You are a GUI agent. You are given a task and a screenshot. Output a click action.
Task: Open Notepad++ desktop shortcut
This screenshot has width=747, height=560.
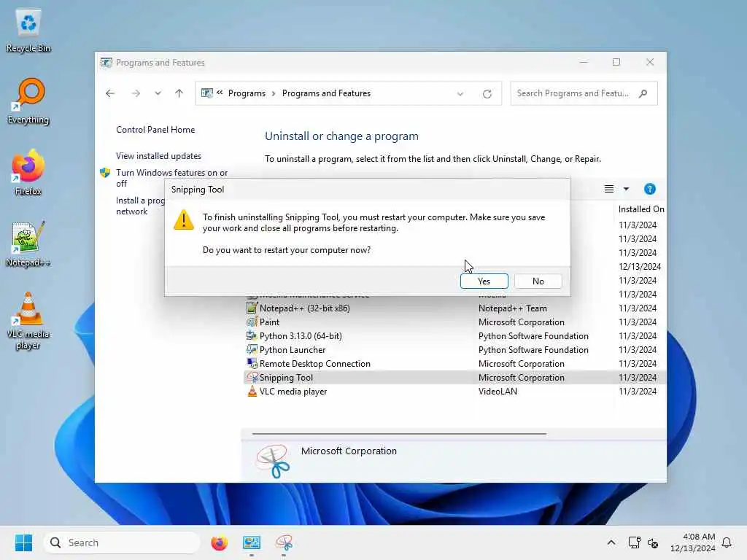28,244
